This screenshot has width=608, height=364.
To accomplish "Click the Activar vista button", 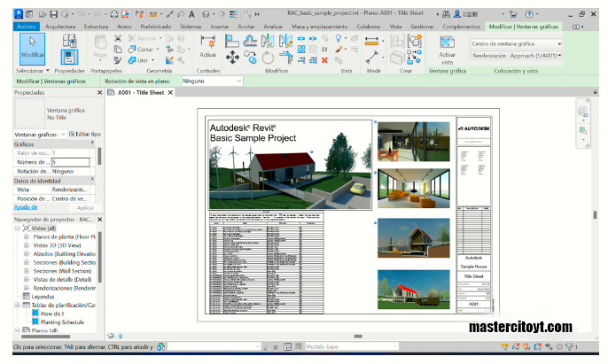I will (x=447, y=50).
